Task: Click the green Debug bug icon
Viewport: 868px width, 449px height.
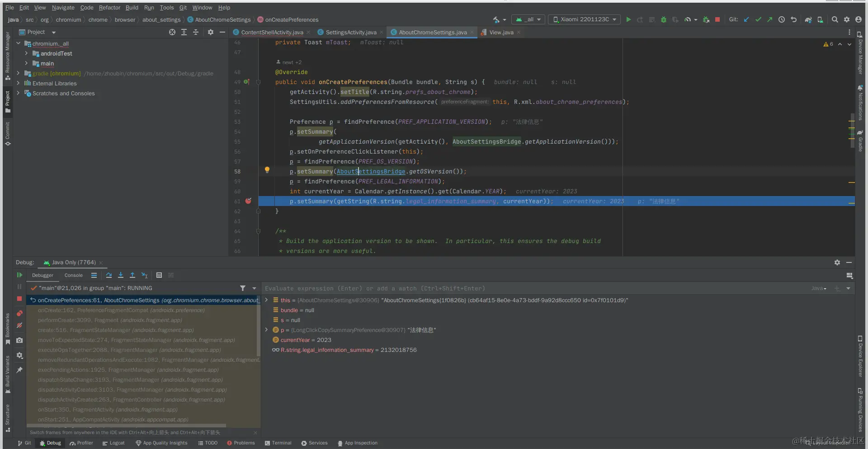Action: pos(664,19)
